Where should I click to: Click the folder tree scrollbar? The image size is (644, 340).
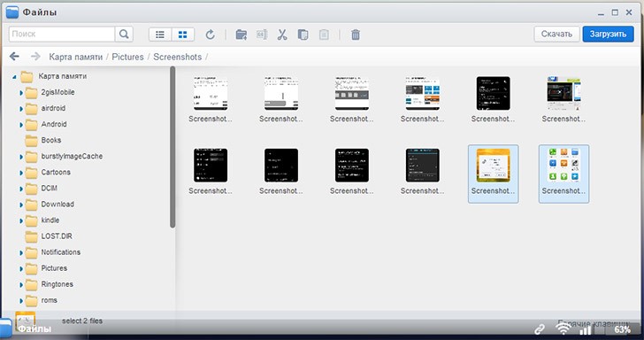tap(172, 147)
